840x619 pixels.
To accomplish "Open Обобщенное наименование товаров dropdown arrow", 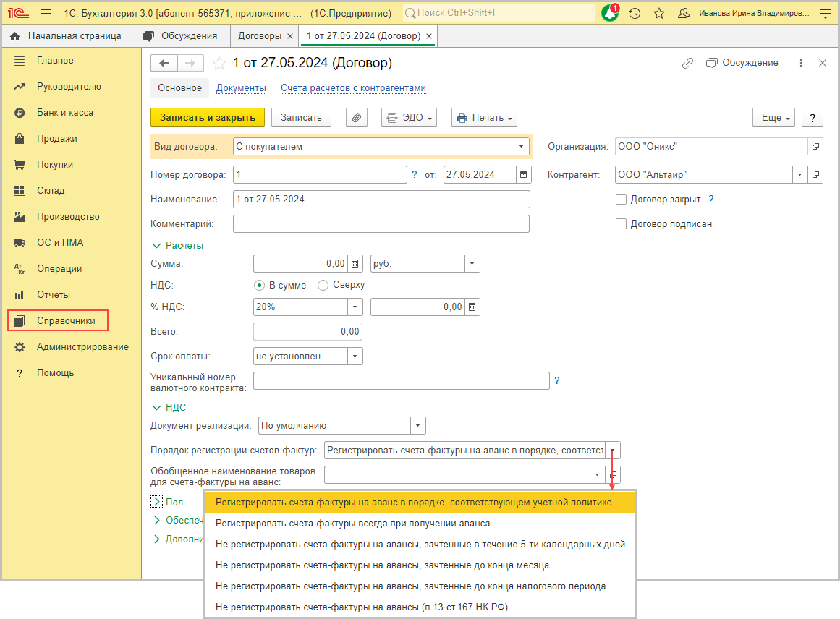I will pos(598,474).
